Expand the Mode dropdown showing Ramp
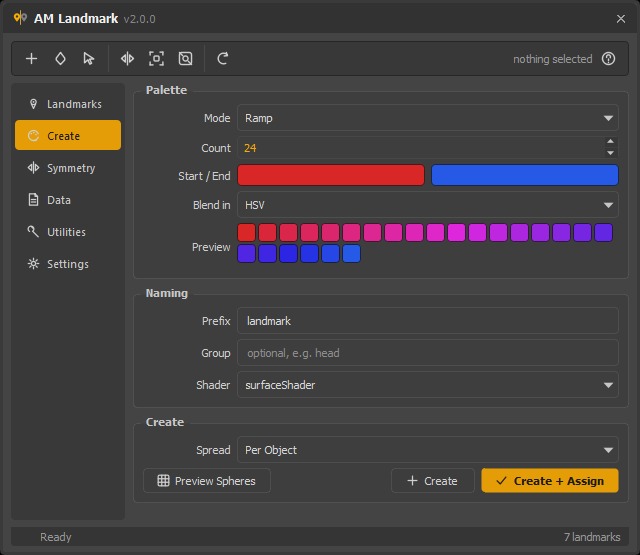Viewport: 640px width, 555px height. pos(427,118)
